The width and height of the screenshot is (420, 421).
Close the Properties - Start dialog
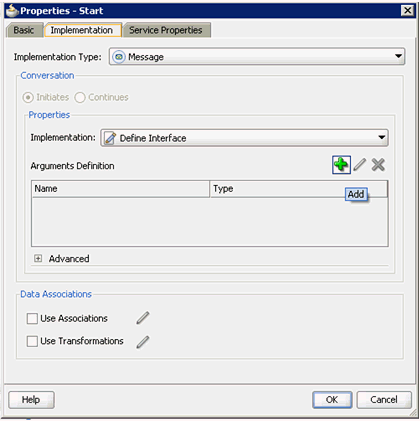pos(407,11)
